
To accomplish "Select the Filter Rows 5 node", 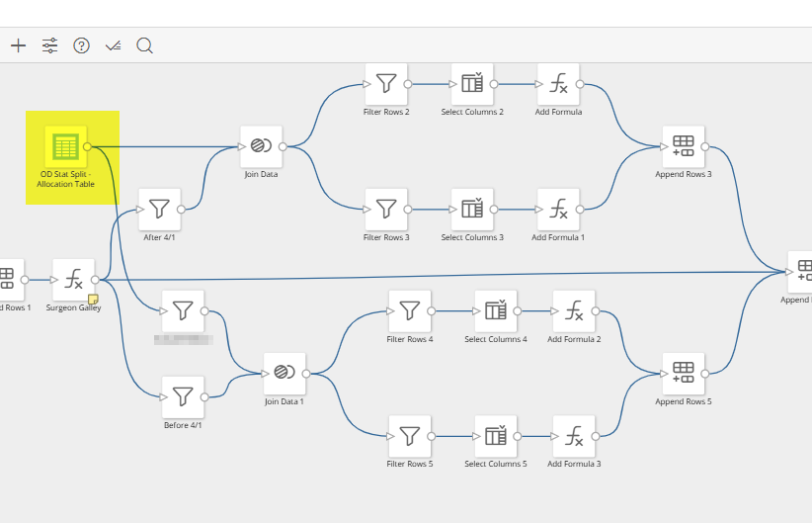I will coord(410,436).
